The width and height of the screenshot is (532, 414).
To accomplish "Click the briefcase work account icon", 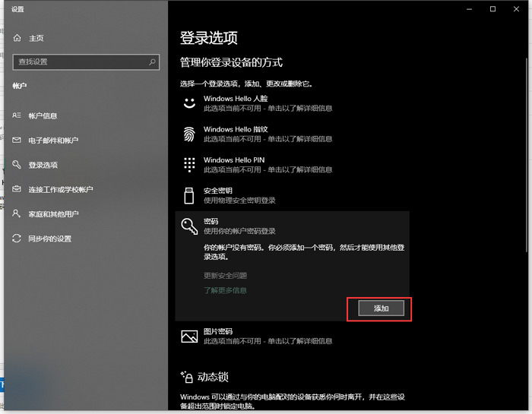I will point(17,189).
